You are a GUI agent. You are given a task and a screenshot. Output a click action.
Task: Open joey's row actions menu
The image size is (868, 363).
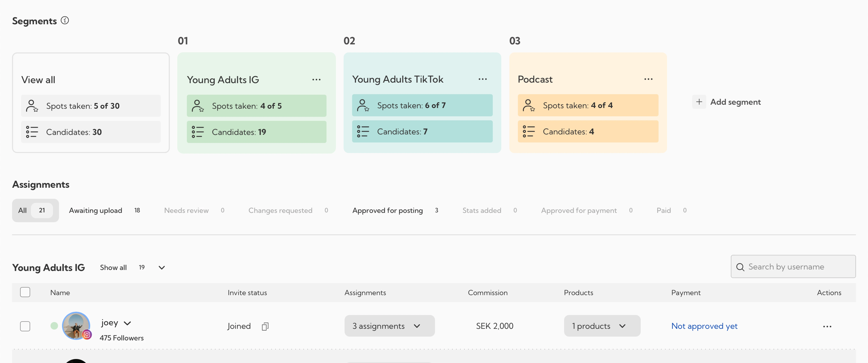[827, 326]
